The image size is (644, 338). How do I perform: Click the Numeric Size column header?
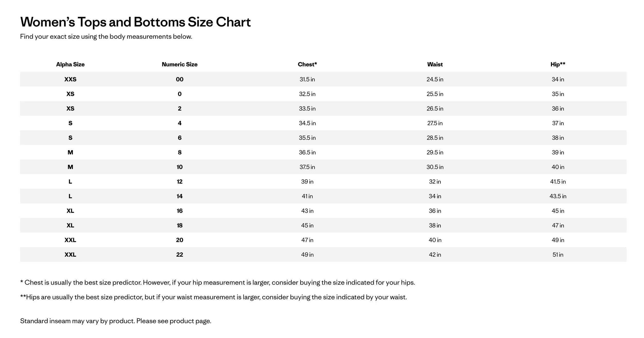click(180, 64)
